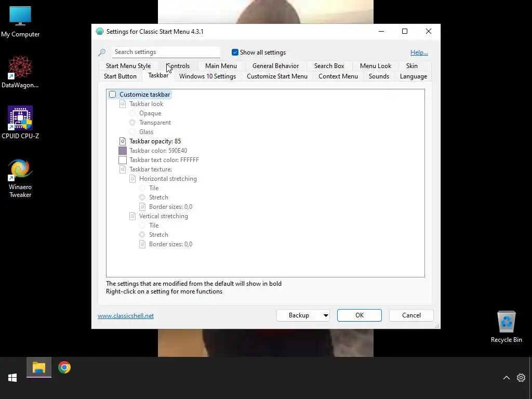This screenshot has height=399, width=532.
Task: Select Tile under Horizontal stretching
Action: tap(142, 188)
